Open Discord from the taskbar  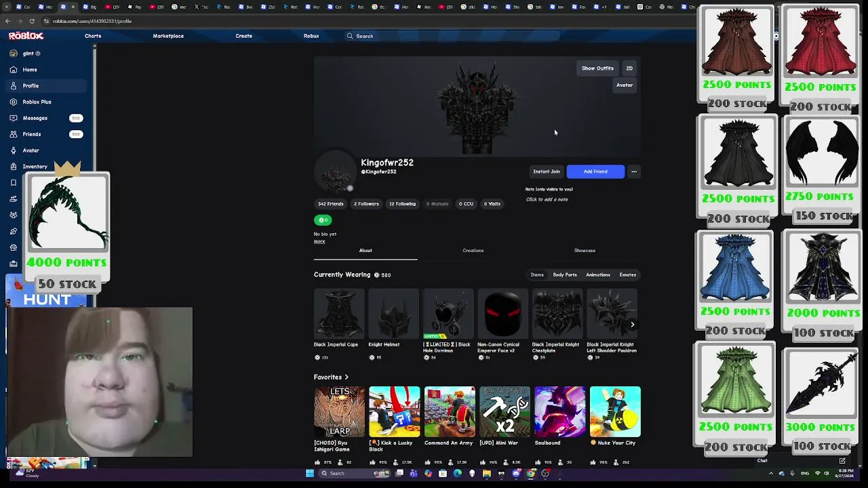[x=515, y=473]
